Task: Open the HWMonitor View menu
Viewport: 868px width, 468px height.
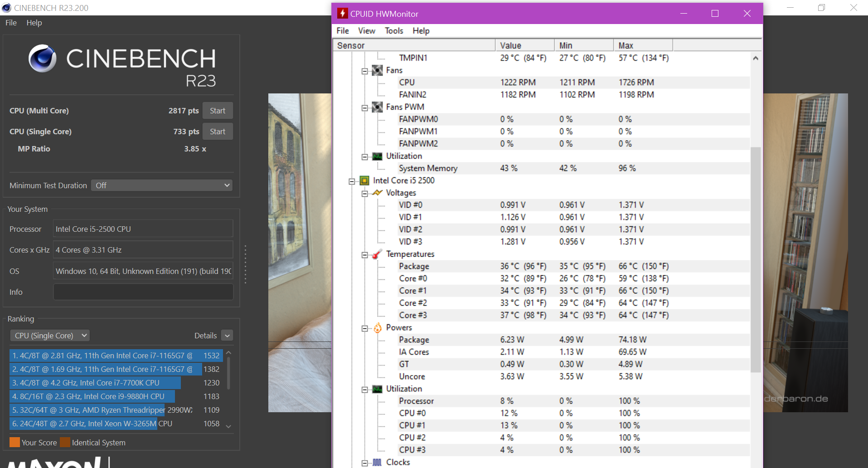Action: click(x=367, y=31)
